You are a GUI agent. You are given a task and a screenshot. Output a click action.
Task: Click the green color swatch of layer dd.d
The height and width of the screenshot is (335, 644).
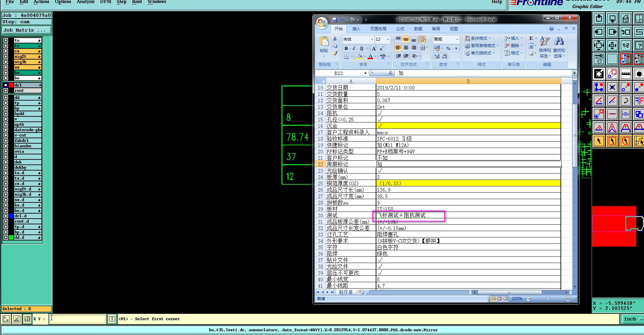coord(11,237)
